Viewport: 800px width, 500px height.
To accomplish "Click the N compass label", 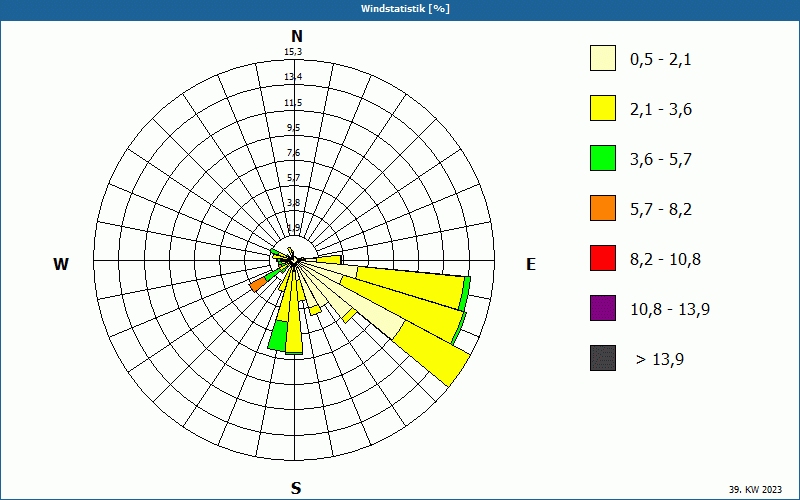I will 297,36.
